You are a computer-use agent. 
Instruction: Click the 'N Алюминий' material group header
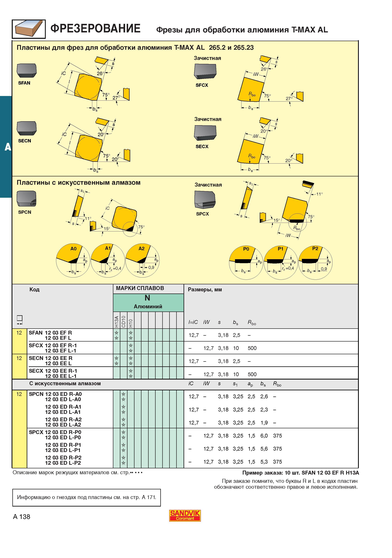point(148,303)
